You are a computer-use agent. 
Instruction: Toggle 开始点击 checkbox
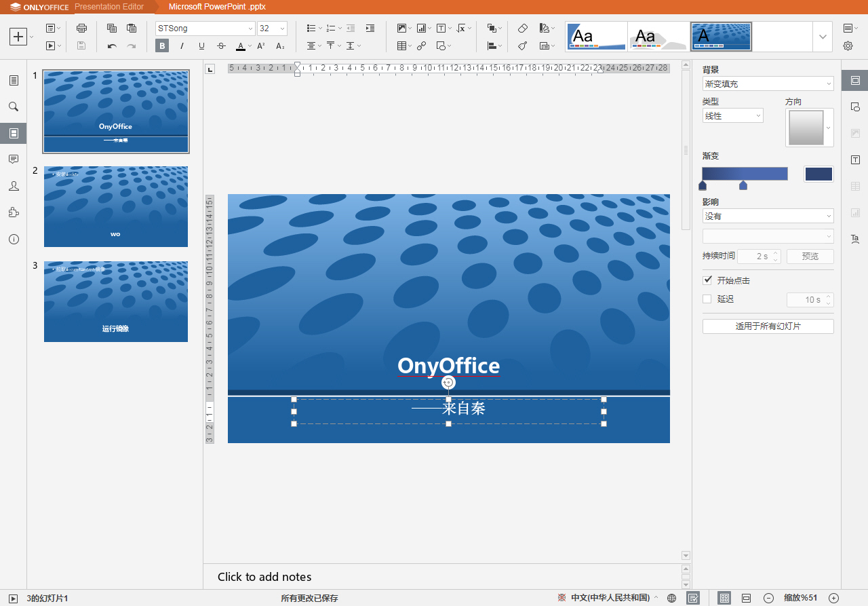click(707, 280)
